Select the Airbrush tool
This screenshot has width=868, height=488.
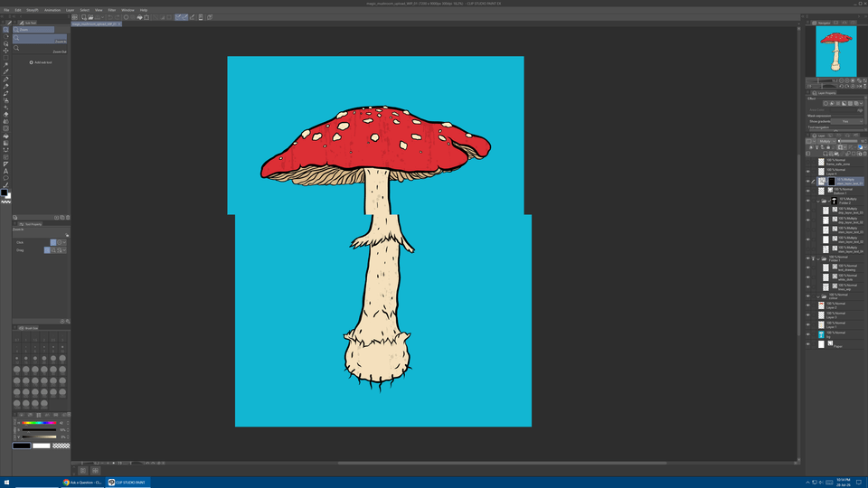6,100
